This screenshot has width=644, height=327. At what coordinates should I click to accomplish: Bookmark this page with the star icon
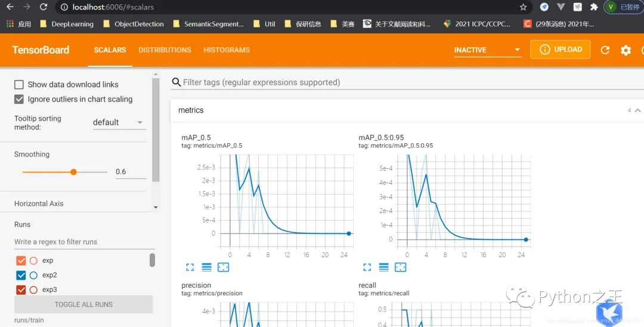pos(523,7)
